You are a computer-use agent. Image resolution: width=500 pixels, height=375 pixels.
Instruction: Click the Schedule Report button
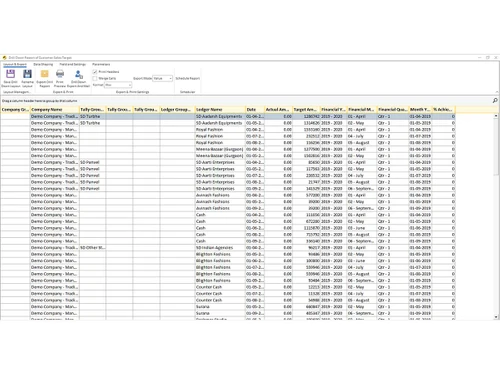tap(188, 78)
